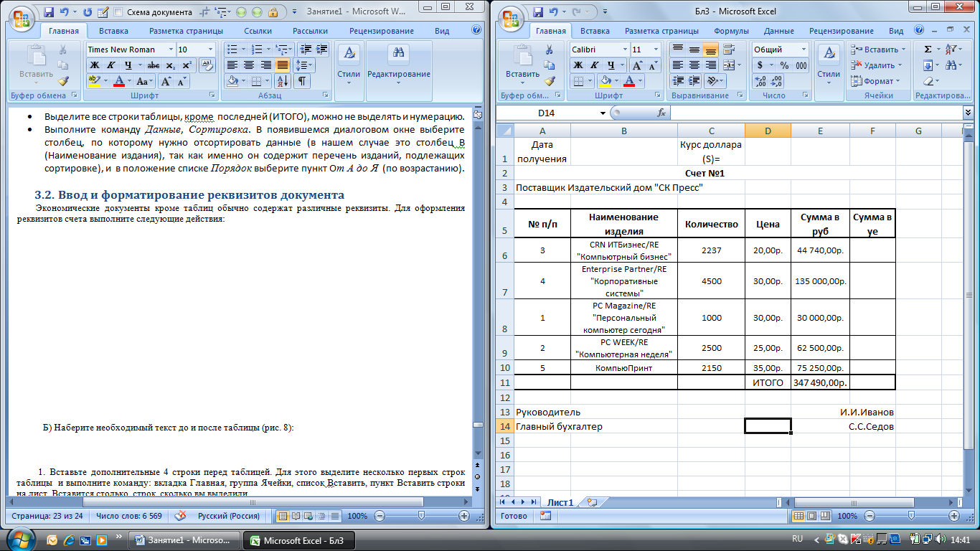Select Лист1 sheet tab

(x=560, y=502)
